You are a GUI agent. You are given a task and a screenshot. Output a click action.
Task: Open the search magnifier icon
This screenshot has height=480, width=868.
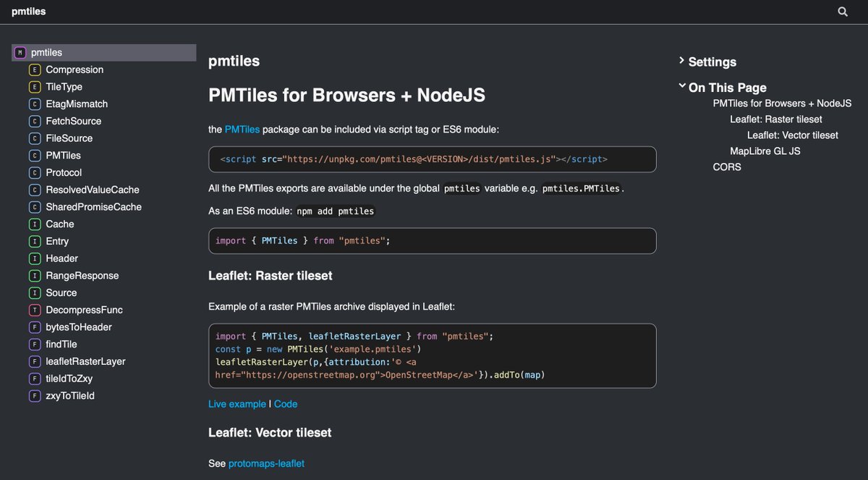(843, 12)
